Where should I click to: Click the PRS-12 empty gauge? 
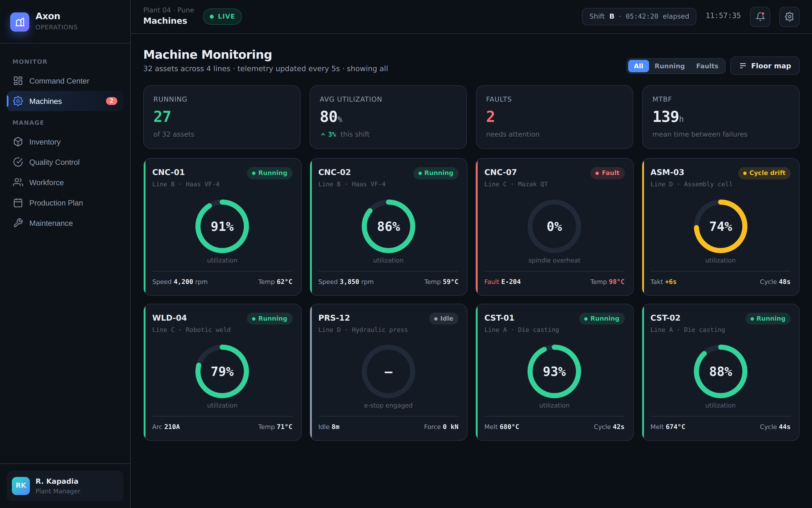[x=388, y=371]
